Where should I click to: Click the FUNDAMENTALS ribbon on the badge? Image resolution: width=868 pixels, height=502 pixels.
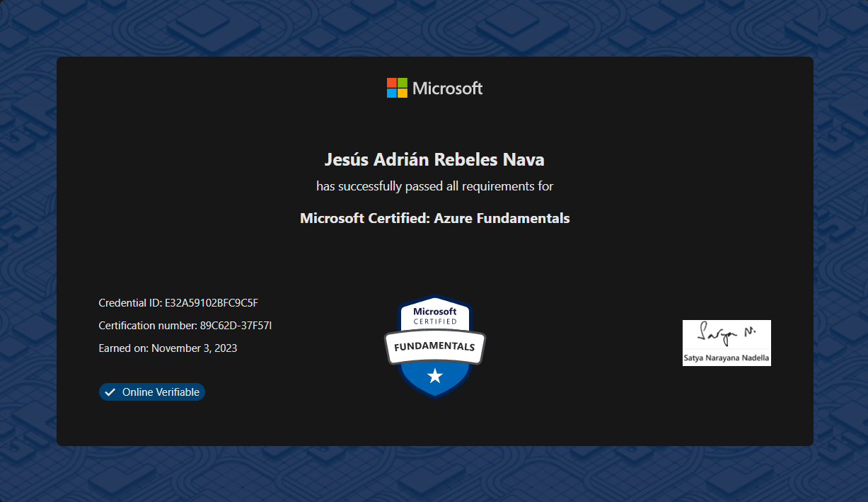coord(434,346)
